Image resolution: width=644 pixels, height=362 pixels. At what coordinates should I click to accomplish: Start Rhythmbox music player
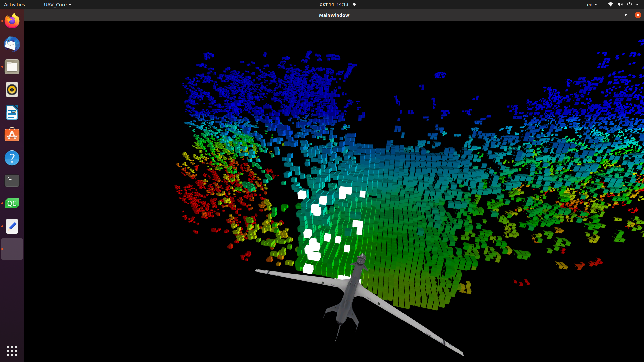[12, 89]
